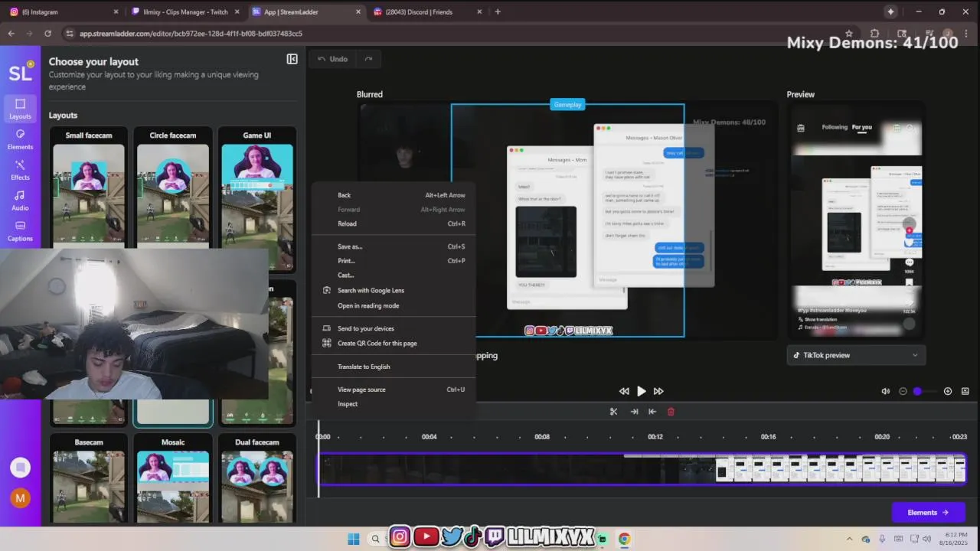Screen dimensions: 980x551
Task: Open Chrome from the taskbar
Action: [624, 539]
